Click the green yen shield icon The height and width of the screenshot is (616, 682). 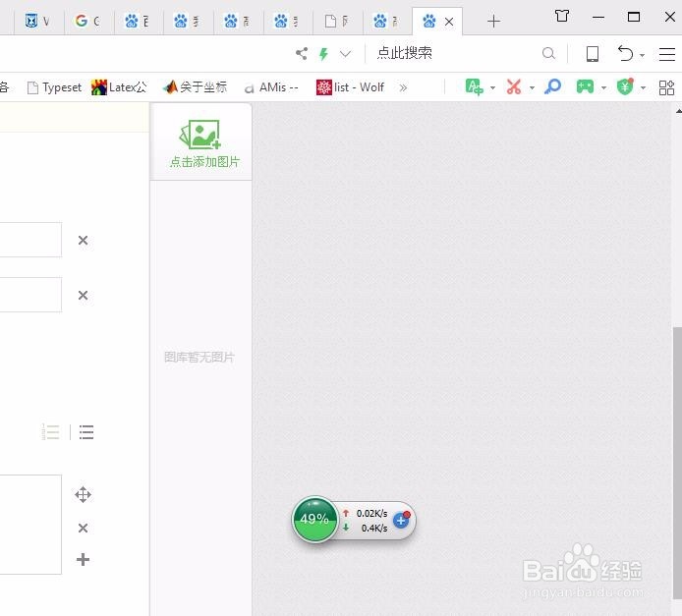[x=625, y=86]
